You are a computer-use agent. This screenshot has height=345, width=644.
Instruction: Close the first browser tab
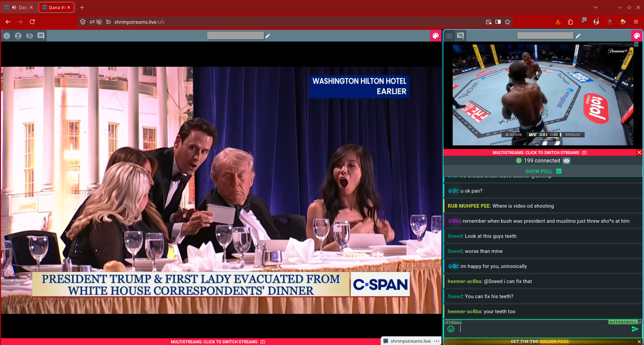(31, 7)
